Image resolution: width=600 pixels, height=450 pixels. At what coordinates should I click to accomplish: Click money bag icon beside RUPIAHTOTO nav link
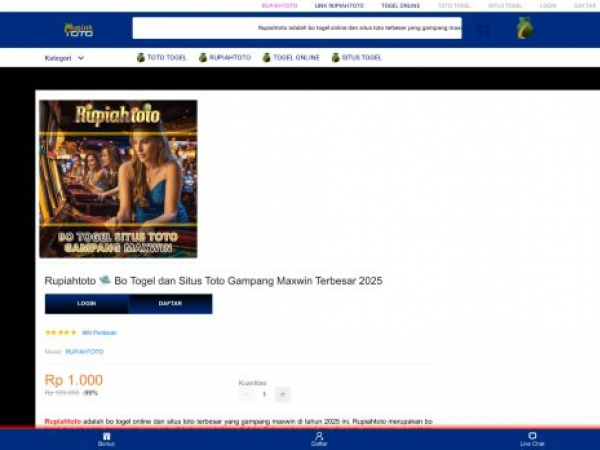click(x=203, y=57)
